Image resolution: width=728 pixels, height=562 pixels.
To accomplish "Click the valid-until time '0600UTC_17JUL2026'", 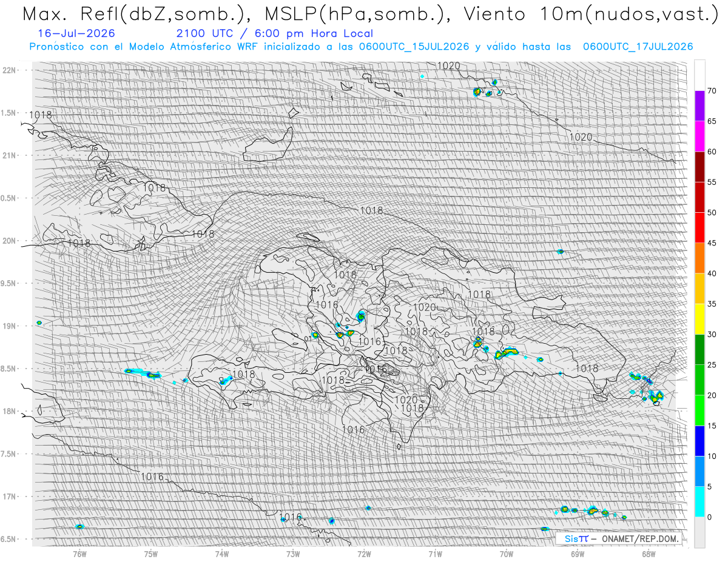I will (638, 47).
